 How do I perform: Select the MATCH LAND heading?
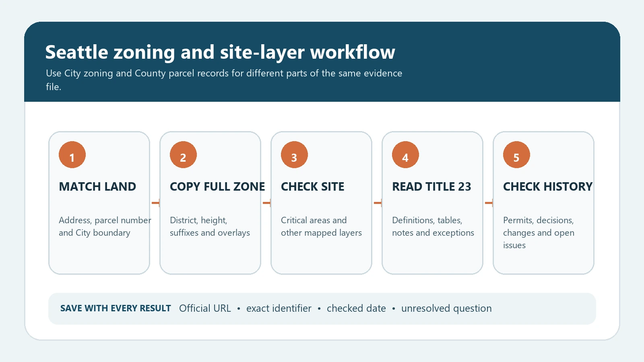tap(97, 187)
